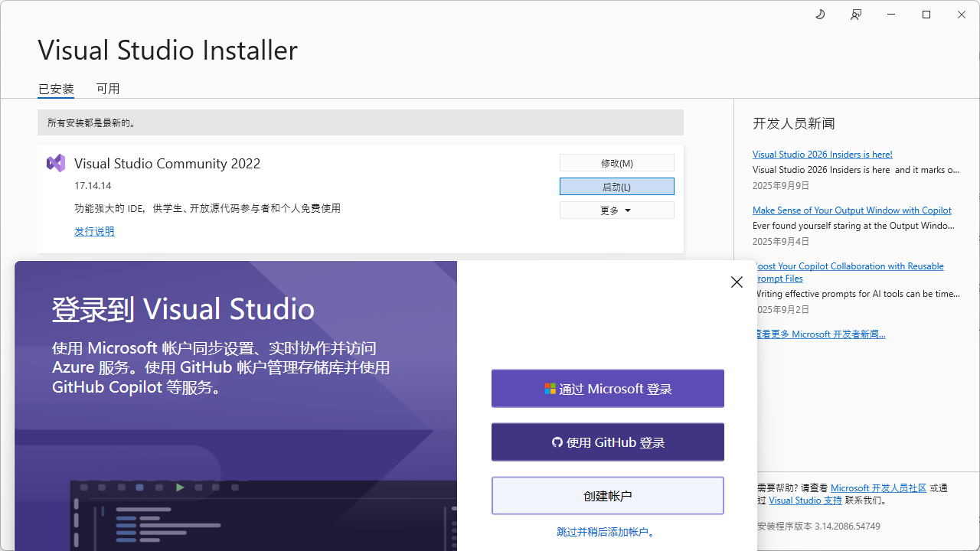The image size is (980, 551).
Task: Click news date 2025年9月9日
Action: click(x=781, y=186)
